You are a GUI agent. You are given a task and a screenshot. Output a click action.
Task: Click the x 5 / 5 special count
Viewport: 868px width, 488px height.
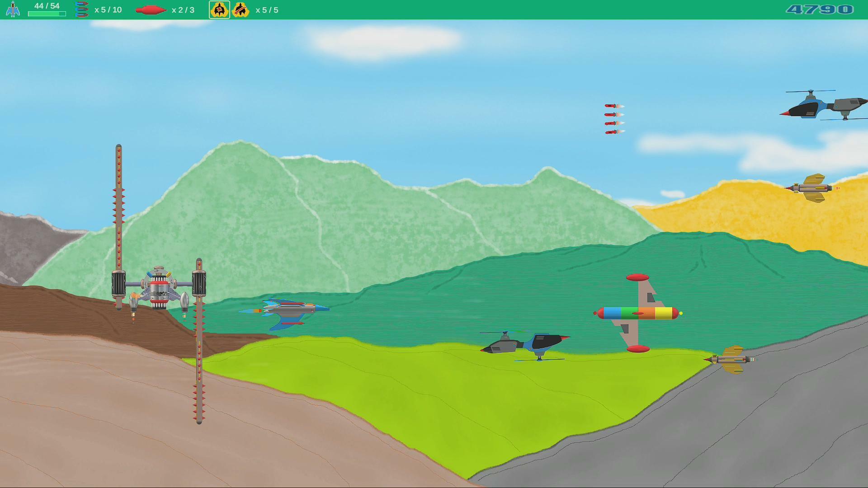click(x=267, y=10)
